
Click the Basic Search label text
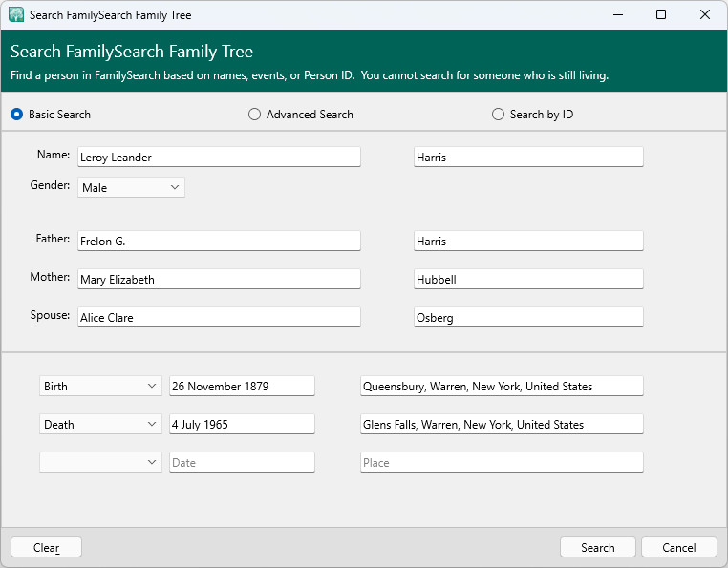tap(59, 115)
